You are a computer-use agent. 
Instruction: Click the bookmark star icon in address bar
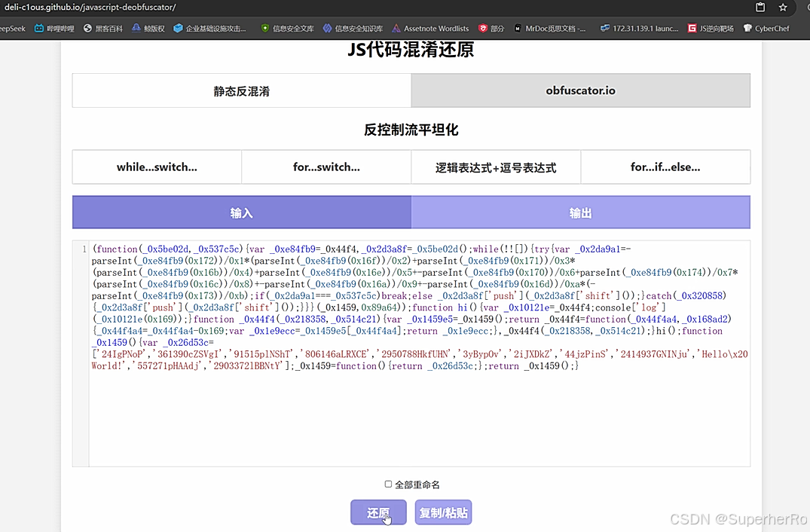(x=783, y=8)
